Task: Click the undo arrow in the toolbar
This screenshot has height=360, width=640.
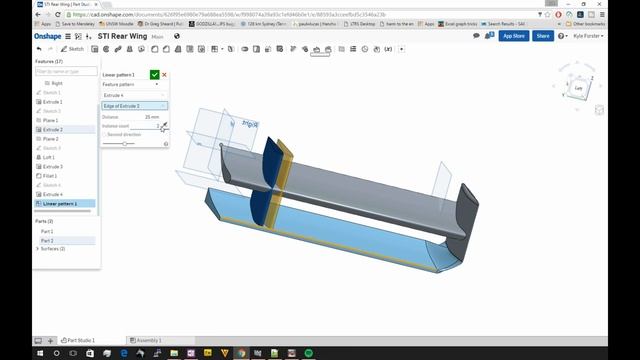Action: coord(39,49)
